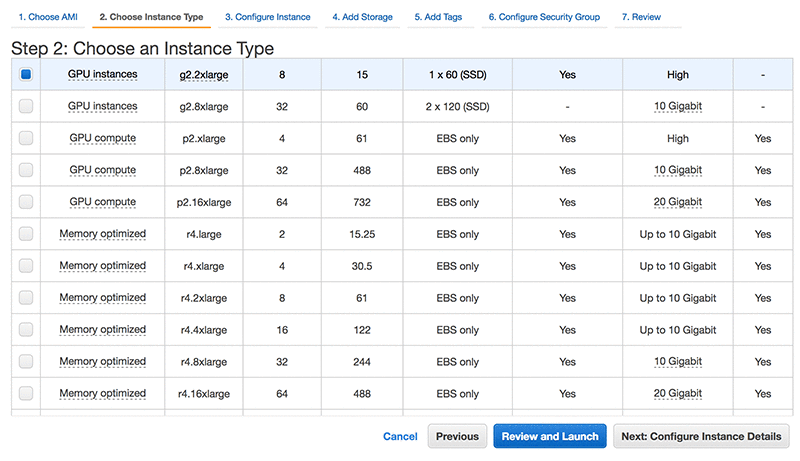Open Configure Security Group step tab
Screen dimensions: 800x461
pyautogui.click(x=545, y=17)
